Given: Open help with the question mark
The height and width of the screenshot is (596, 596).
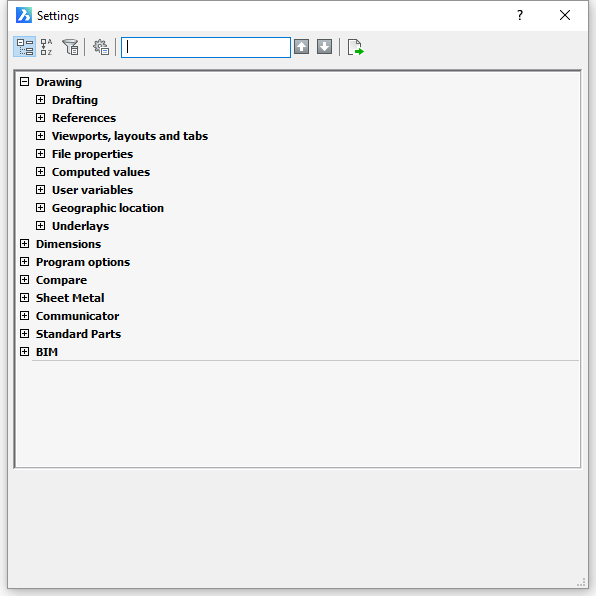Looking at the screenshot, I should [520, 15].
